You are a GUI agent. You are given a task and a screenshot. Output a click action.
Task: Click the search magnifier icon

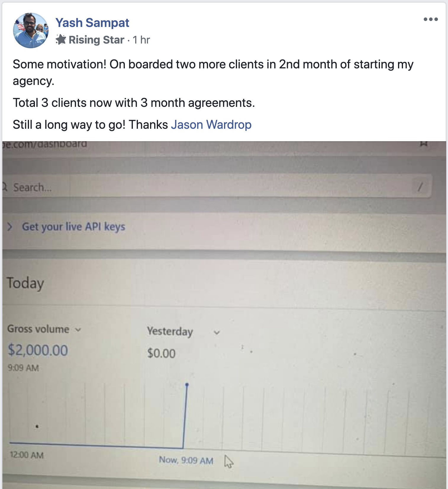5,187
